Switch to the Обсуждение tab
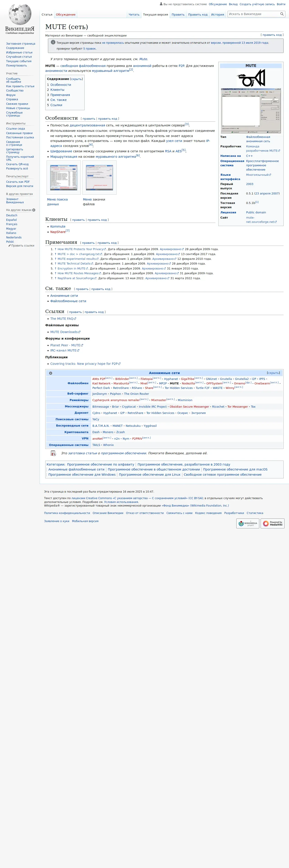The height and width of the screenshot is (868, 289). coord(65,14)
